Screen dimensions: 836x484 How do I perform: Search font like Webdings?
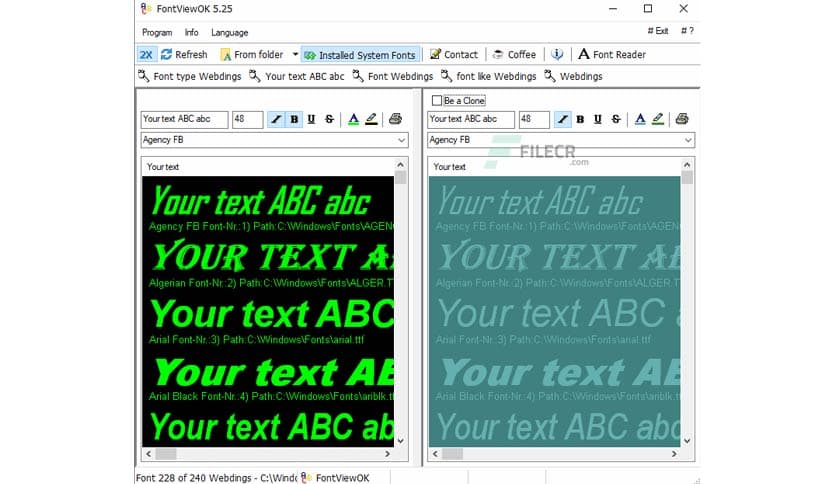point(488,76)
